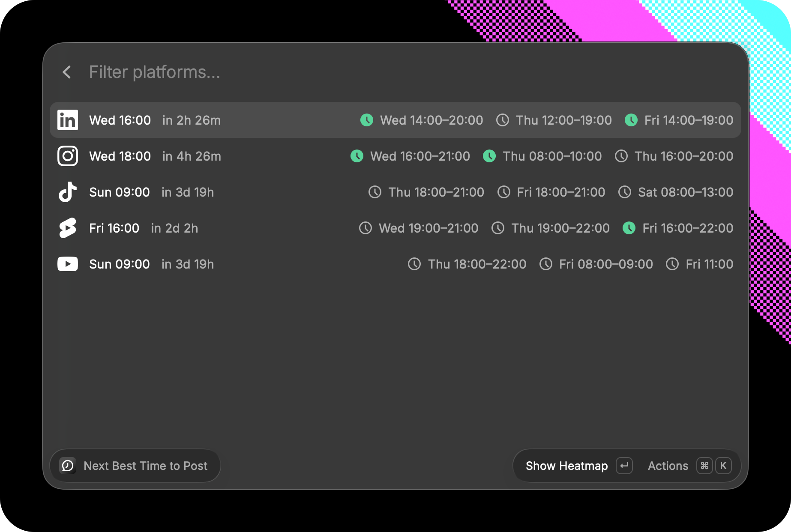Click the Fri 14:00–19:00 time slot

[x=689, y=120]
